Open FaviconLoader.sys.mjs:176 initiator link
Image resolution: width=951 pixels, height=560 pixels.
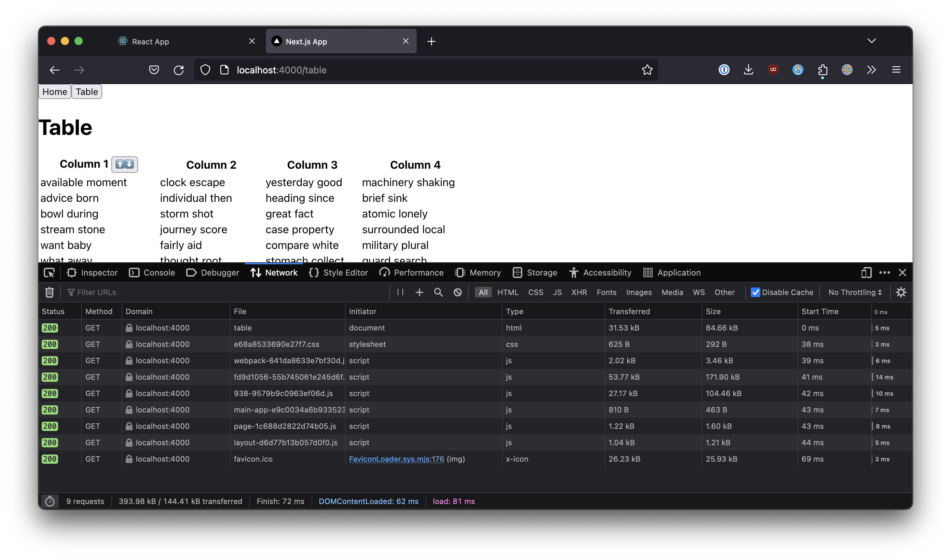coord(396,459)
